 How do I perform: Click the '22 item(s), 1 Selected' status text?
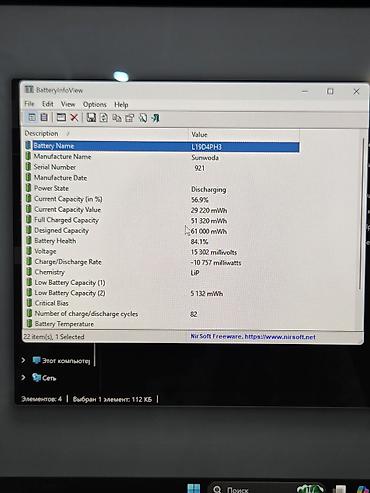point(54,337)
